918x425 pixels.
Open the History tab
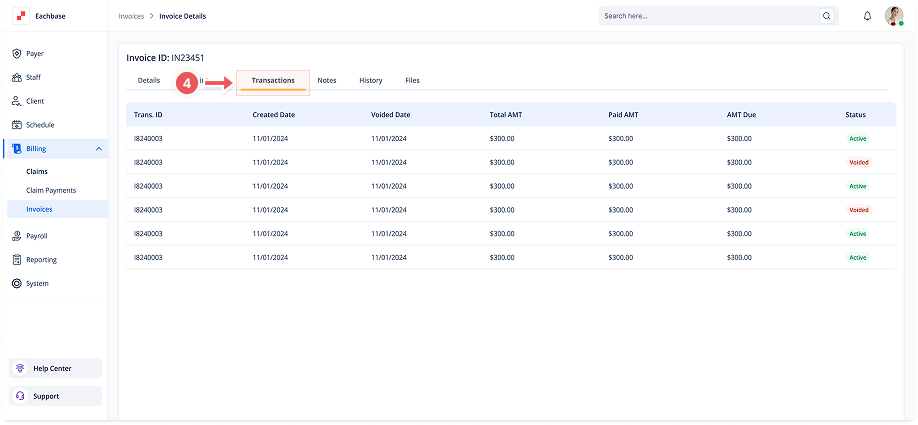370,80
